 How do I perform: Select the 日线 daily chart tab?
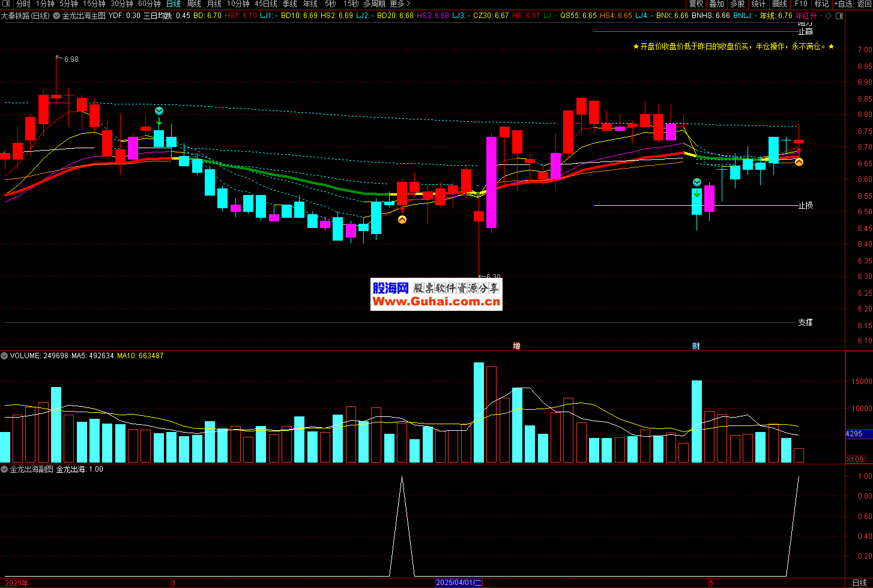pos(174,4)
